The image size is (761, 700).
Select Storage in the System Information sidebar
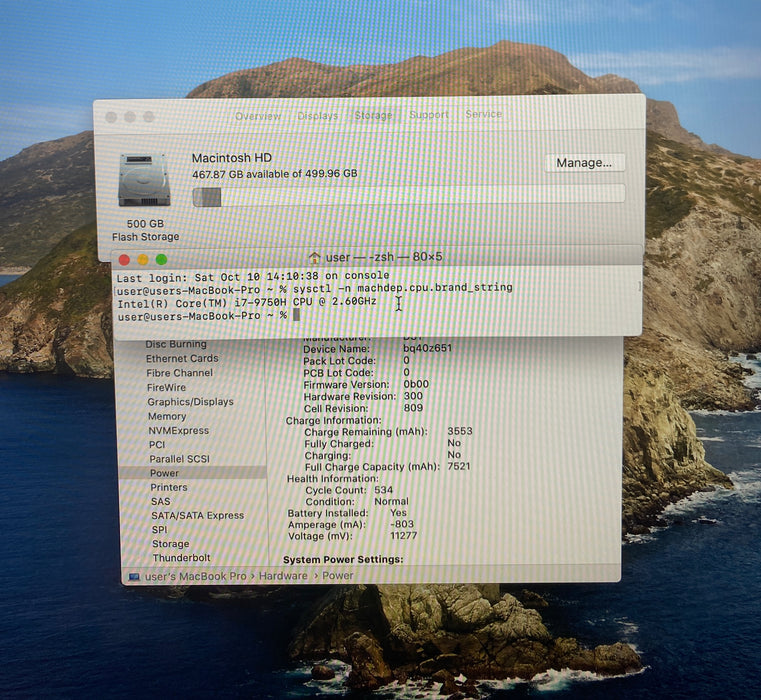pyautogui.click(x=170, y=544)
